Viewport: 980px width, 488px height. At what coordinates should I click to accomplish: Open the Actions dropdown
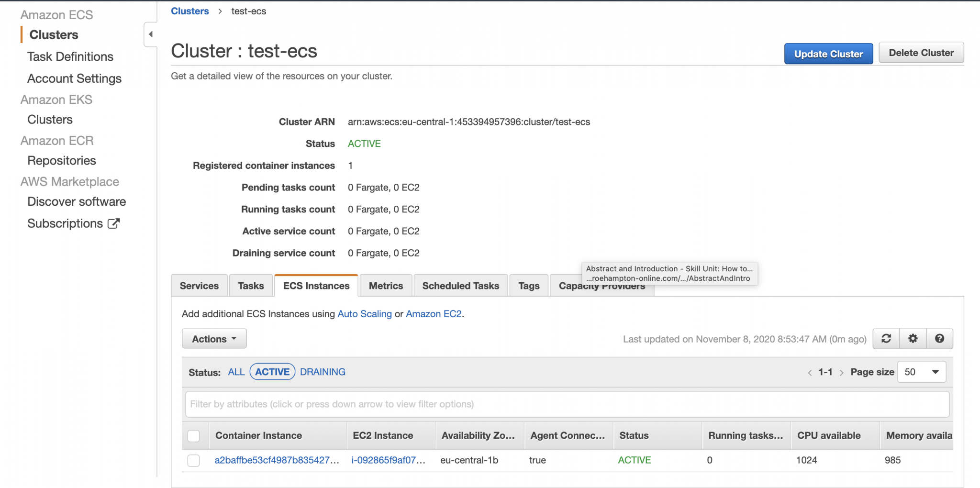pyautogui.click(x=213, y=338)
